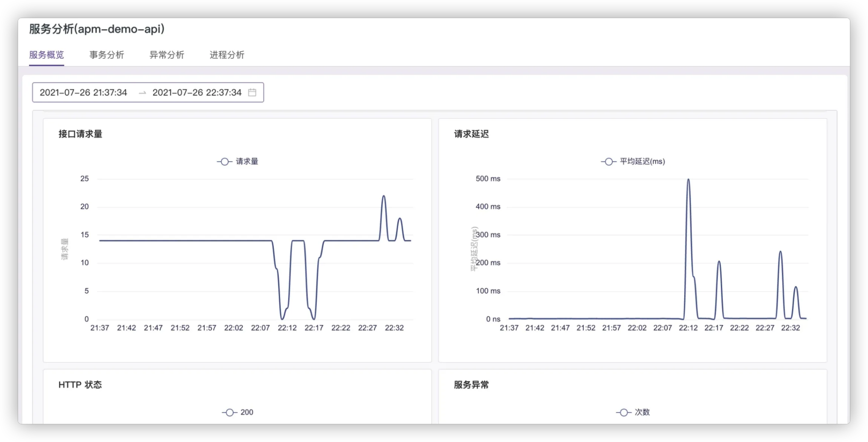This screenshot has width=868, height=442.
Task: Open the 进程分析 tab
Action: pyautogui.click(x=227, y=55)
